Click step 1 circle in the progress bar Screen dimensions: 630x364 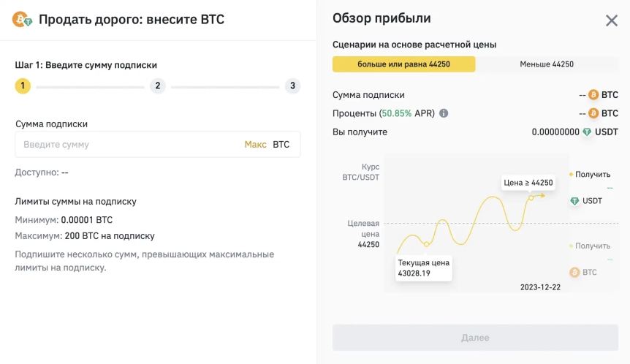(23, 86)
